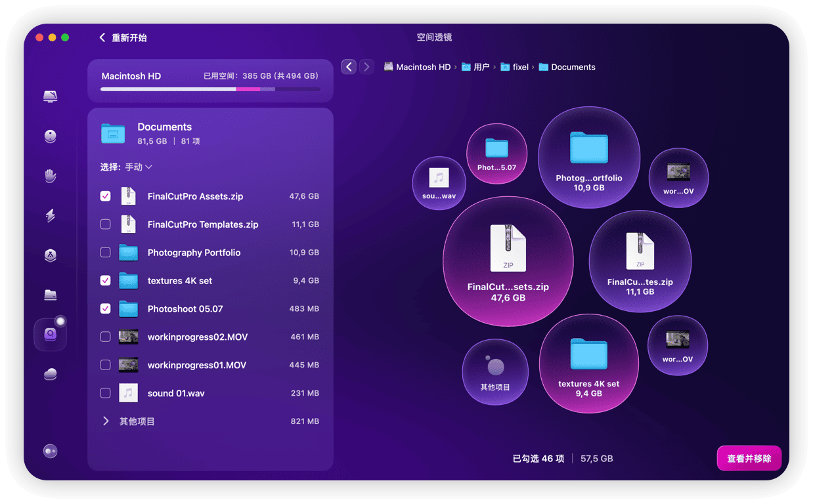Image resolution: width=813 pixels, height=504 pixels.
Task: Select the lower wor...OV video thumbnail bubble
Action: point(678,345)
